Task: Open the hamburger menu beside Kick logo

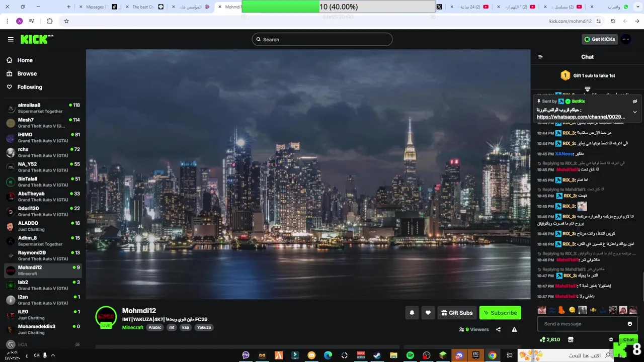Action: point(11,39)
